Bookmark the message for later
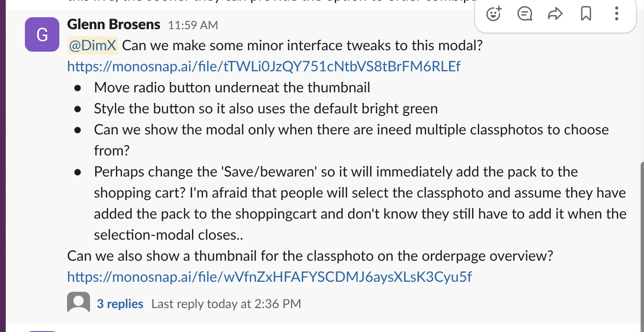 pos(586,14)
